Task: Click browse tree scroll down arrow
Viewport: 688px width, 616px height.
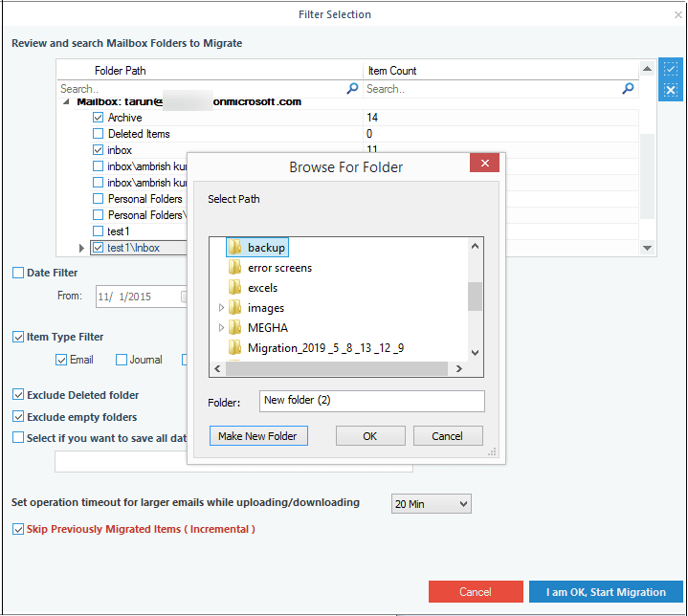Action: [475, 353]
